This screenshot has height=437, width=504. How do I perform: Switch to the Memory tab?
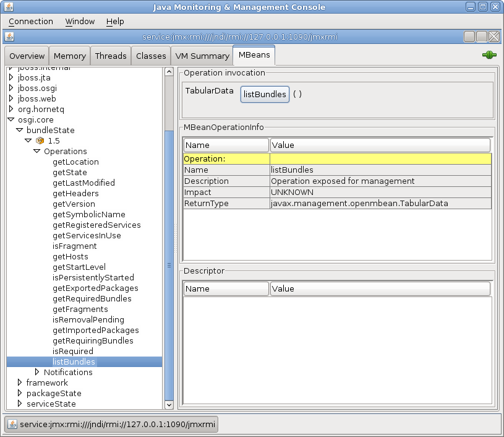click(69, 56)
